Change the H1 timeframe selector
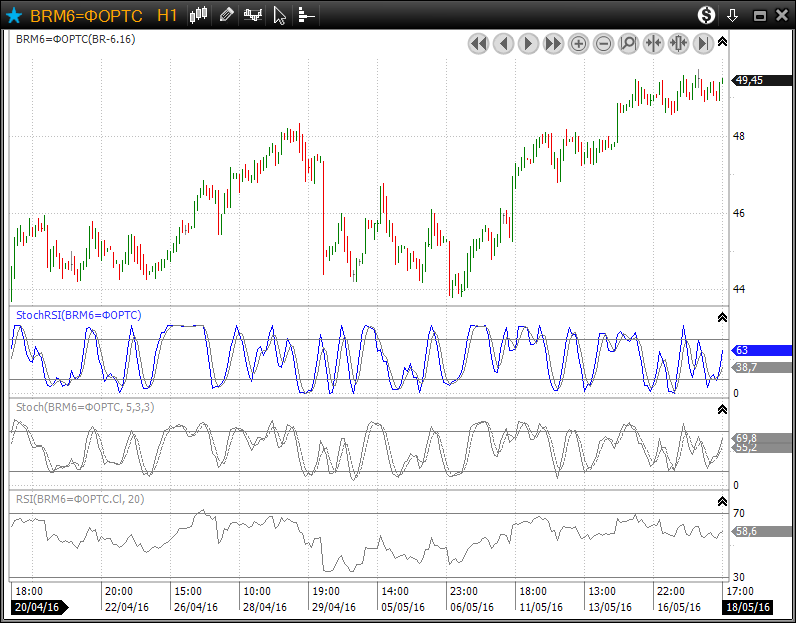The image size is (796, 623). pos(167,15)
